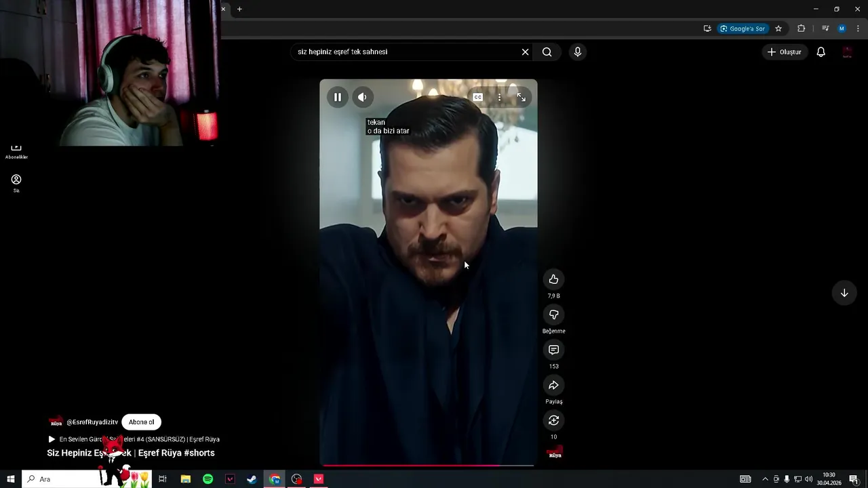Open the microphone tray icon
The height and width of the screenshot is (488, 868).
coord(787,479)
